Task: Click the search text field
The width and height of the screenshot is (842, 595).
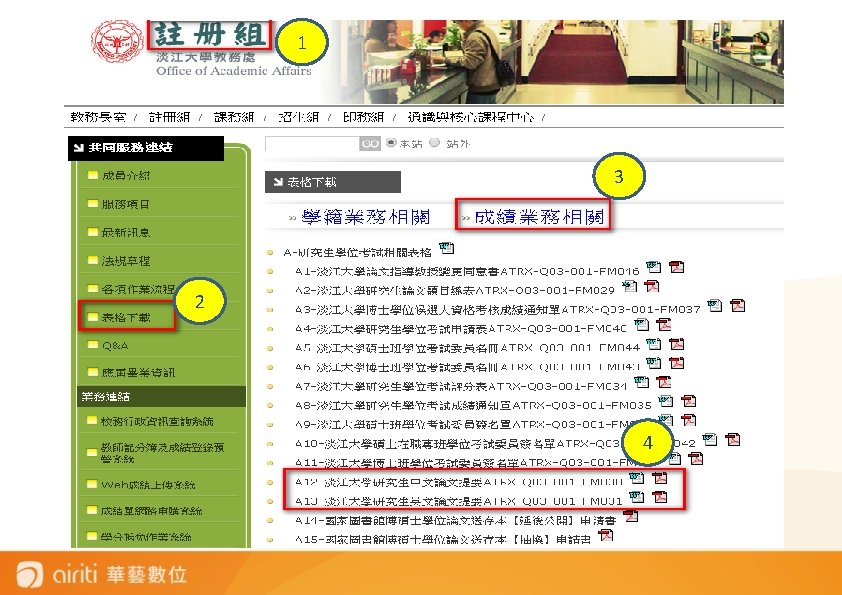Action: [x=312, y=143]
